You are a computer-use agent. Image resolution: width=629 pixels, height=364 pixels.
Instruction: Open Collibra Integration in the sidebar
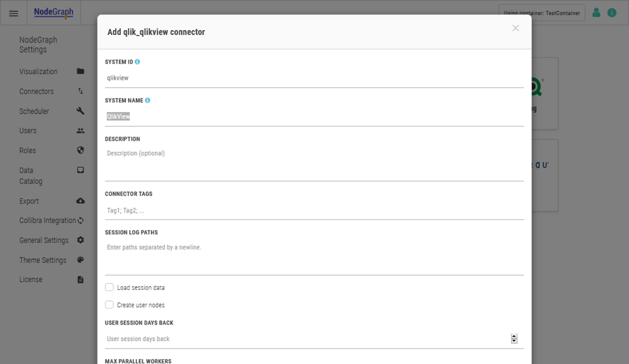click(47, 221)
